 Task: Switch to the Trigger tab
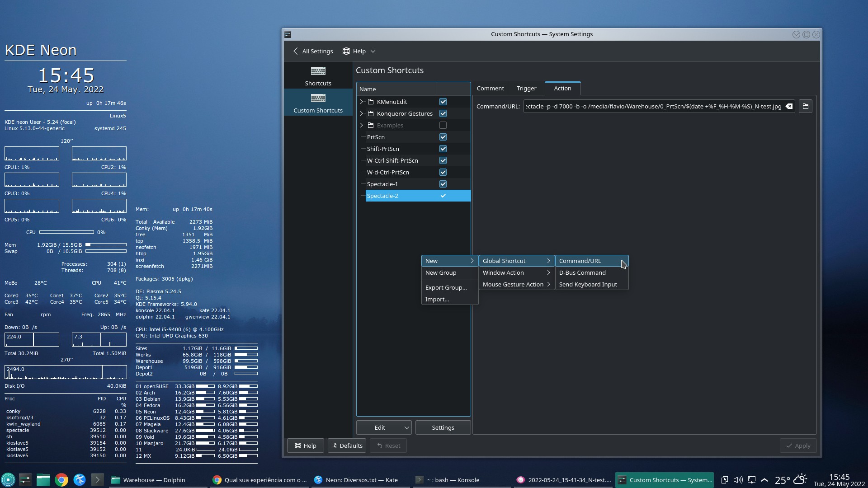coord(526,88)
